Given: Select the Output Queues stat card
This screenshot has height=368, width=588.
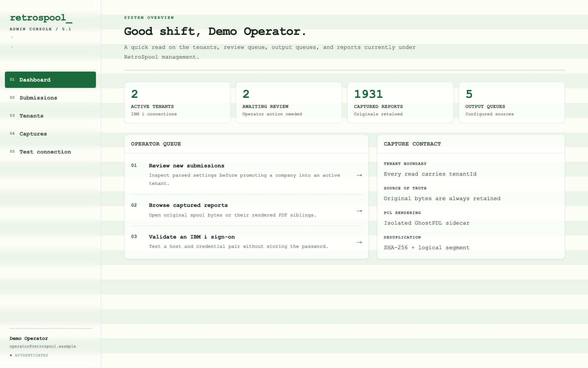Looking at the screenshot, I should click(x=512, y=102).
